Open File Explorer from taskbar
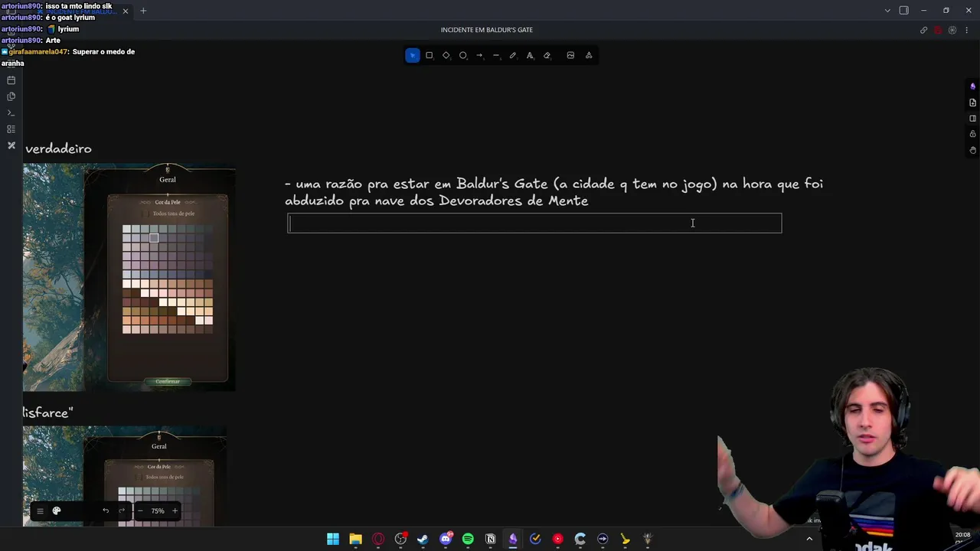The image size is (980, 551). (355, 539)
